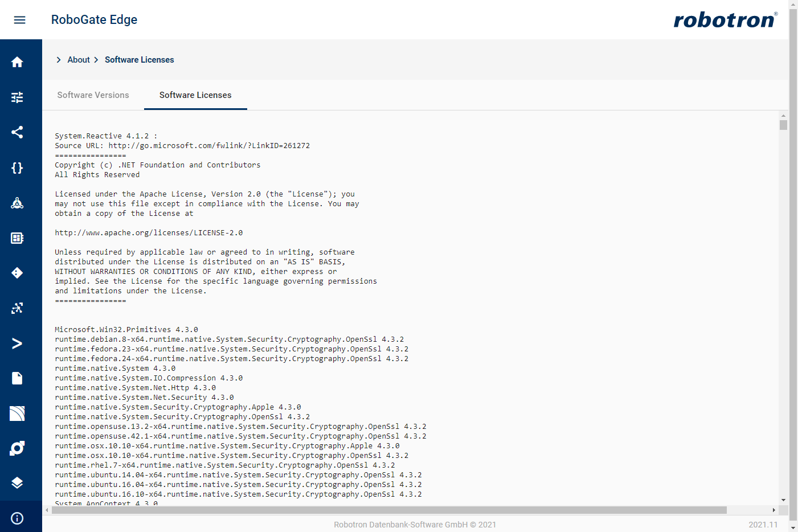
Task: Click the apache.org LICENSE-2.0 URL text
Action: (149, 233)
